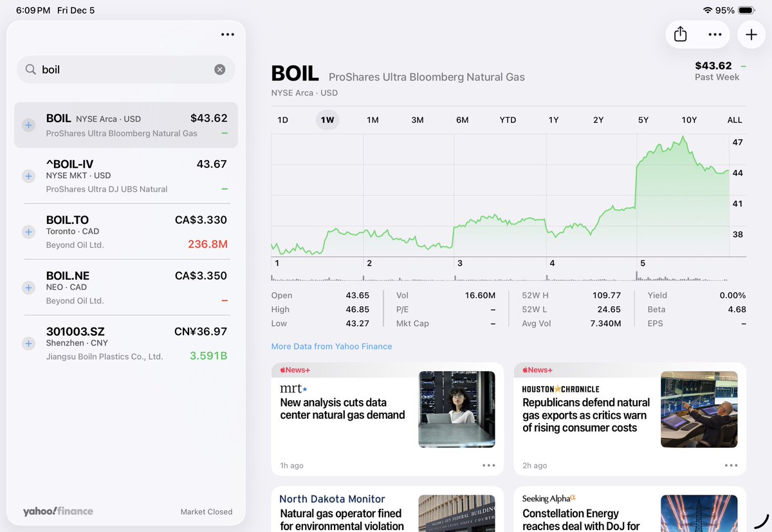
Task: Select the 1M chart range
Action: point(372,120)
